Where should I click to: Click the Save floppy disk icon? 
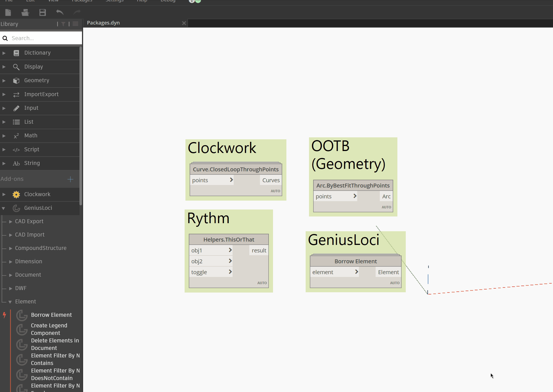[x=42, y=12]
